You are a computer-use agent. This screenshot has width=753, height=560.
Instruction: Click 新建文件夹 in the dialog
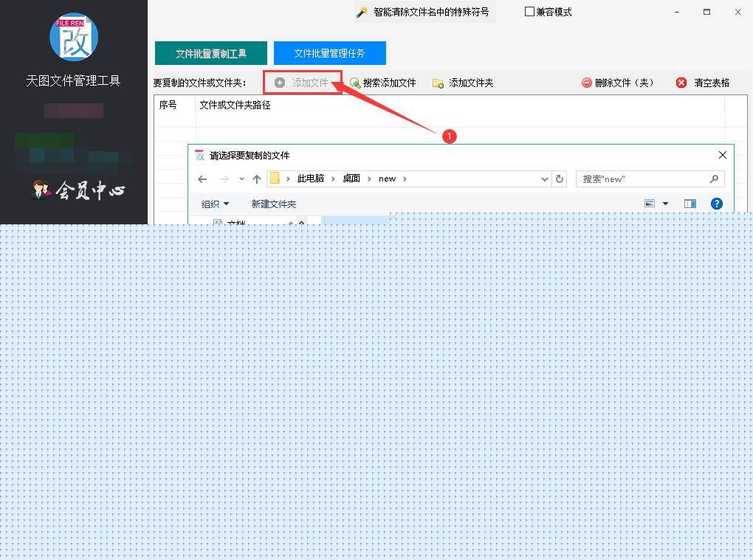(x=274, y=204)
